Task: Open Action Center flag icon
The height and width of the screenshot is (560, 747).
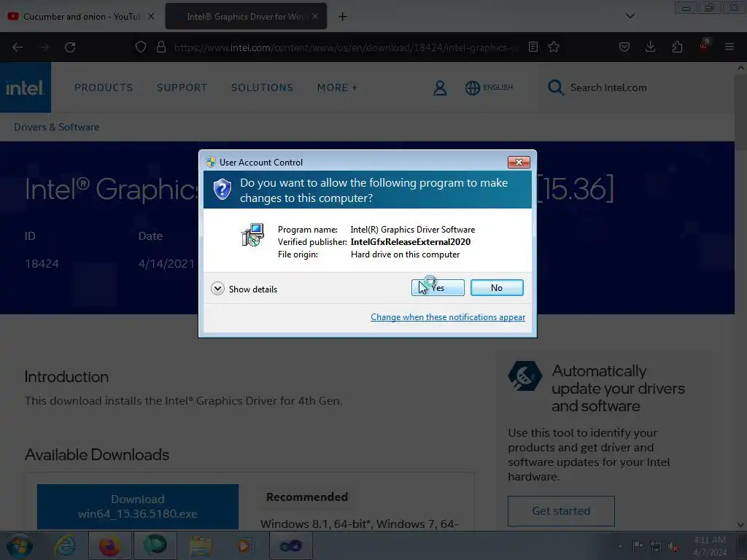Action: tap(638, 545)
